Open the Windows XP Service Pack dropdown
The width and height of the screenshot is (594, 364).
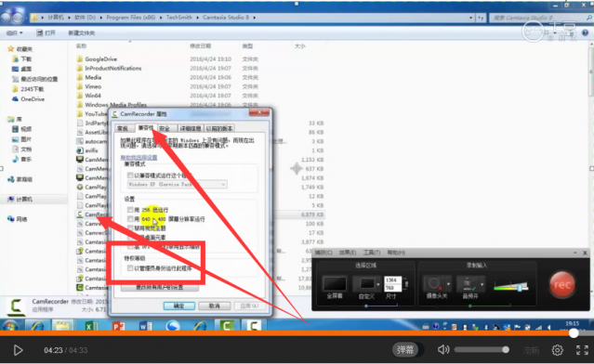point(177,184)
